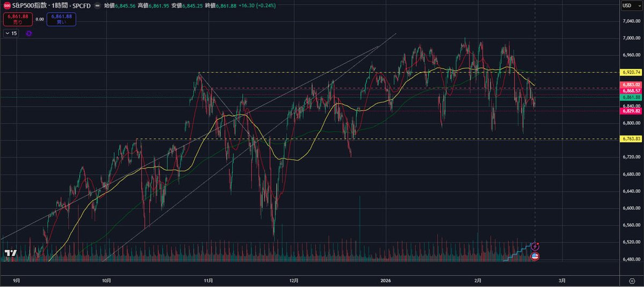The image size is (644, 287).
Task: Click the 6,600.00 price axis label
Action: 632,208
